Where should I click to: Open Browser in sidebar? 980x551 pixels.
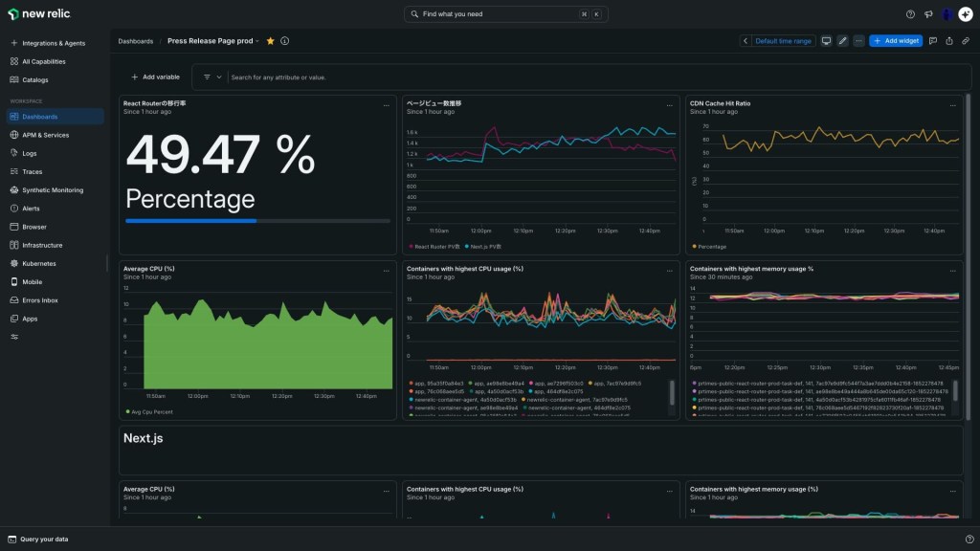tap(55, 227)
